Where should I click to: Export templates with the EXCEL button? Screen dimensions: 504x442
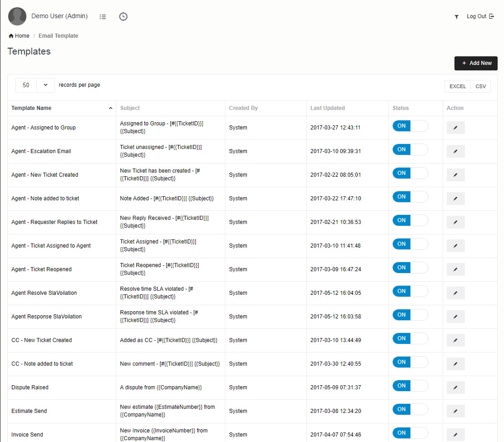point(457,86)
